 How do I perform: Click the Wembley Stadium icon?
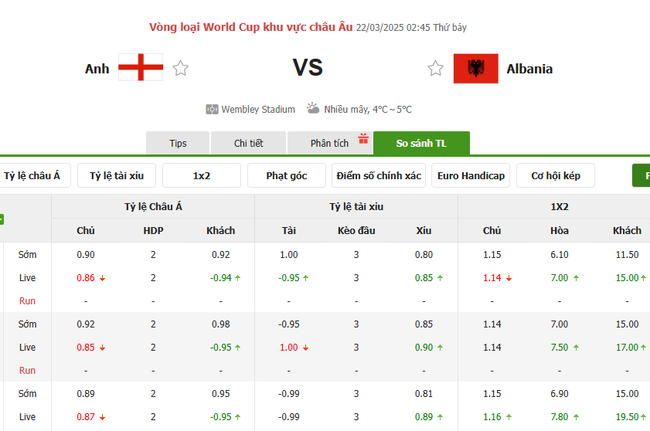[211, 109]
